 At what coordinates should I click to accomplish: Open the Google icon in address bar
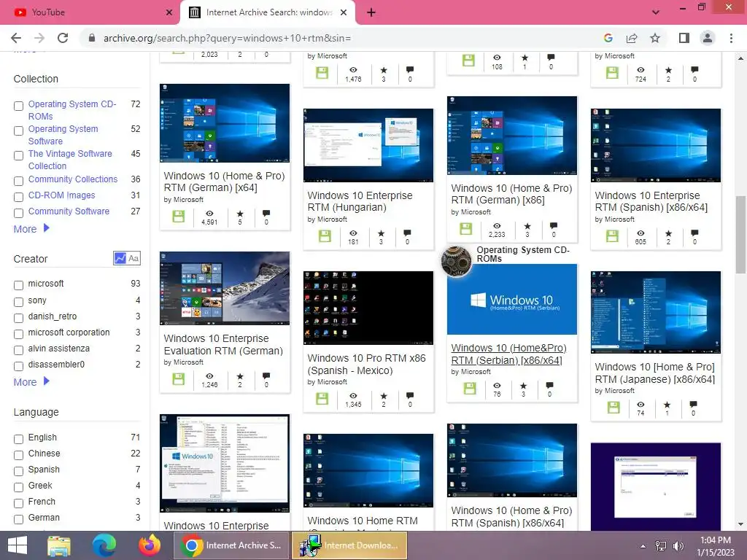[608, 38]
